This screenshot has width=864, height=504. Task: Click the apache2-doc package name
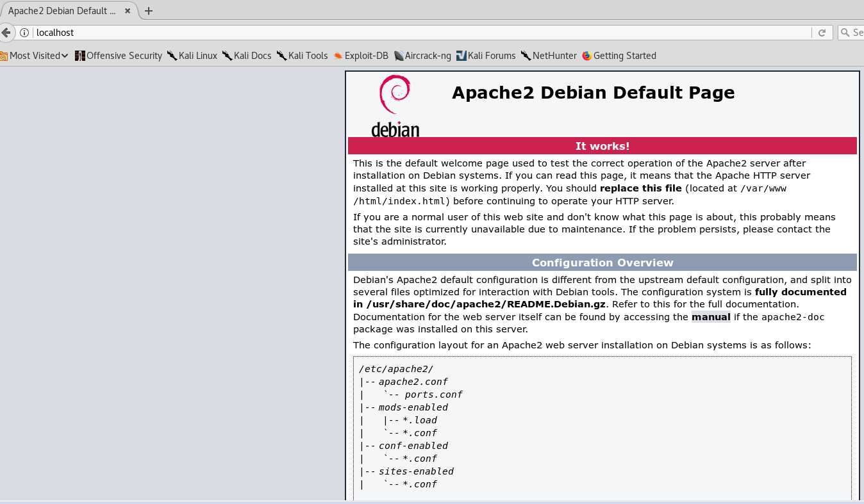793,317
